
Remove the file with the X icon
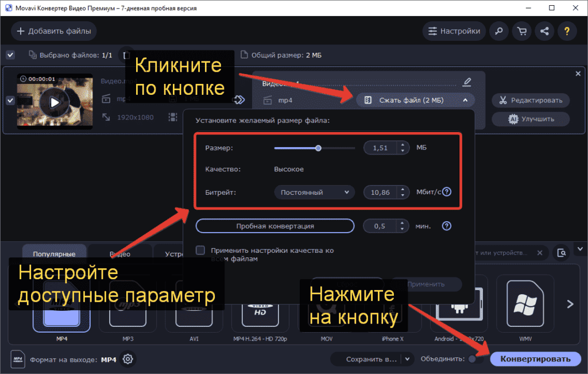(x=578, y=74)
